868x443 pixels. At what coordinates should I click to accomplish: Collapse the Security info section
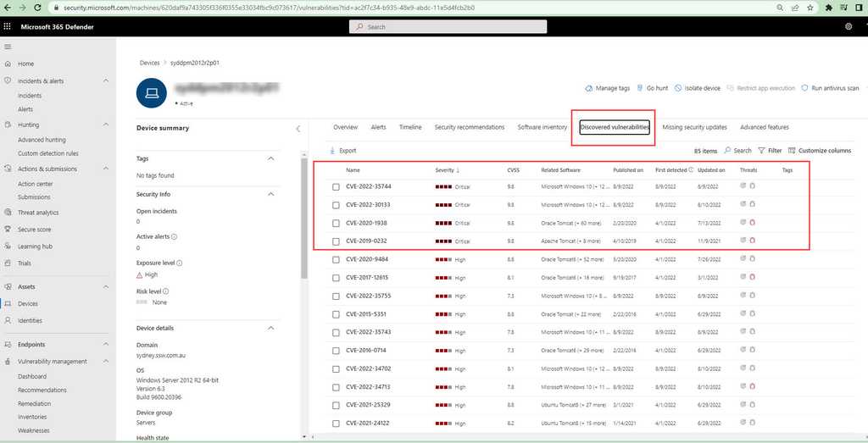coord(271,194)
